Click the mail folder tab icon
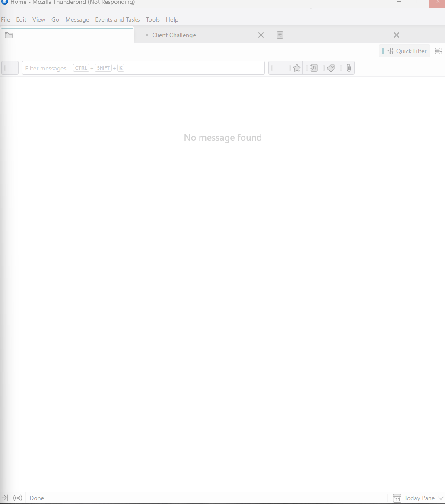The image size is (445, 504). tap(9, 35)
